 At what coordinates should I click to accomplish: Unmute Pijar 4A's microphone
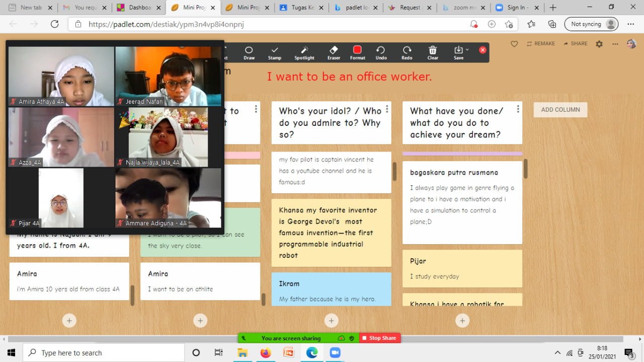pyautogui.click(x=13, y=223)
